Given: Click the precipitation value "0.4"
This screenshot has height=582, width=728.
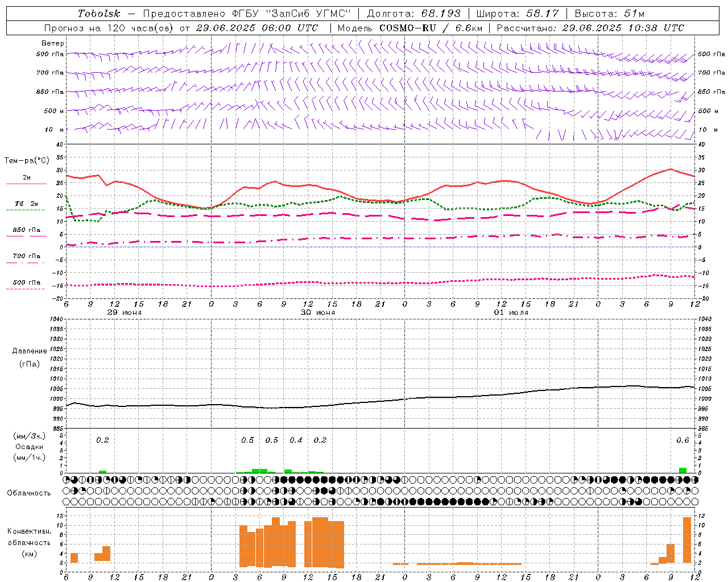Looking at the screenshot, I should point(296,440).
